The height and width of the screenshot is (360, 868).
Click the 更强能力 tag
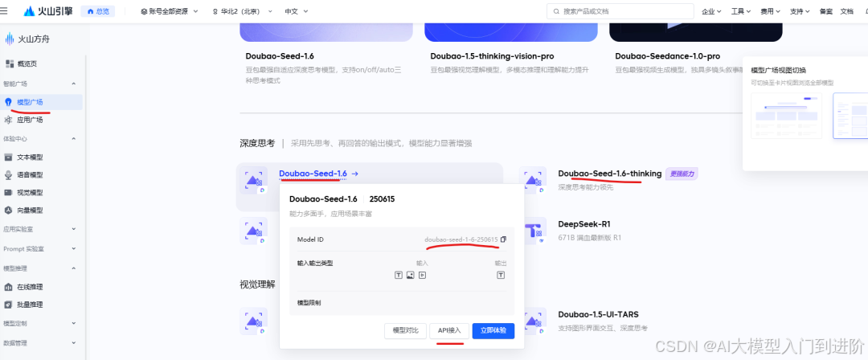(682, 174)
